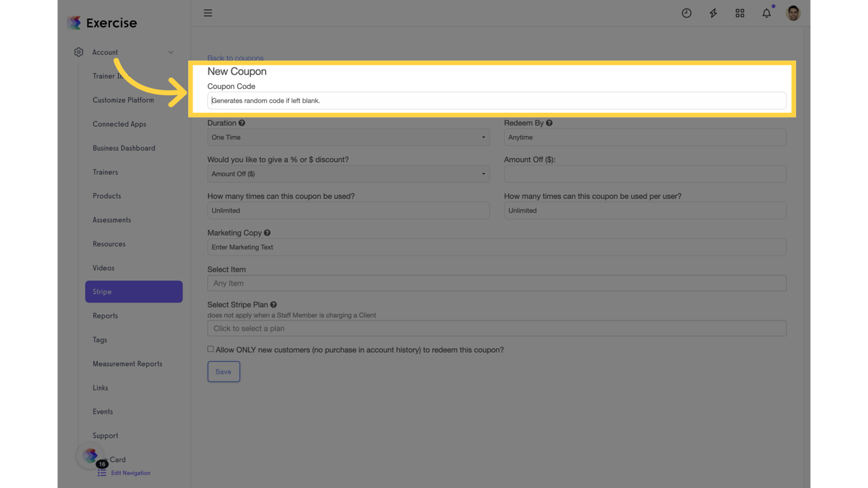The image size is (868, 488).
Task: Show the Duration help tooltip icon
Action: [241, 123]
